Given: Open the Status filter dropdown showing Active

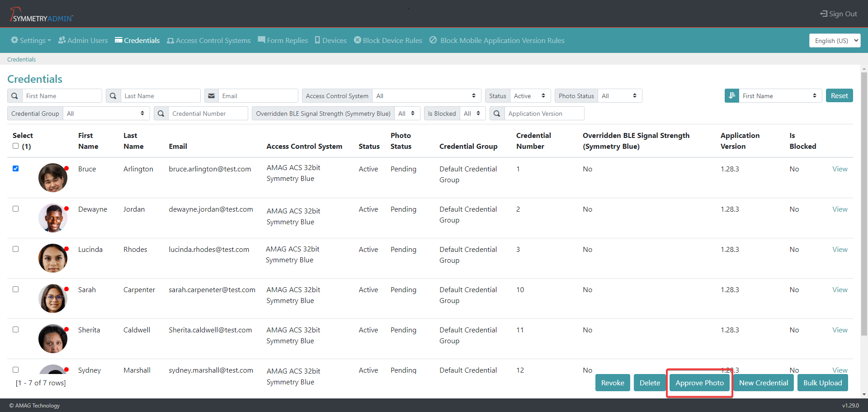Looking at the screenshot, I should (x=530, y=96).
